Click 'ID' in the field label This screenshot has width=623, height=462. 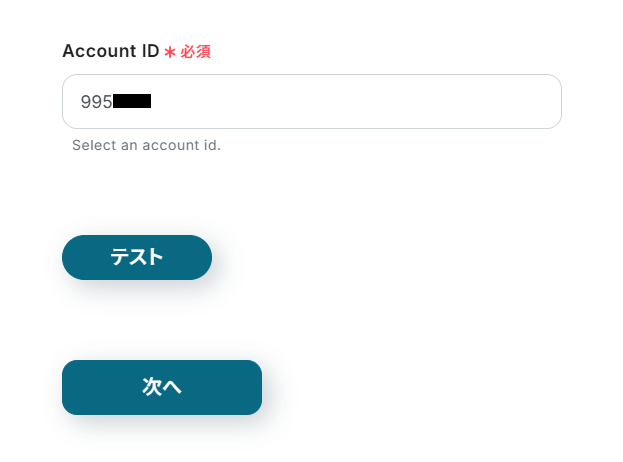[148, 51]
